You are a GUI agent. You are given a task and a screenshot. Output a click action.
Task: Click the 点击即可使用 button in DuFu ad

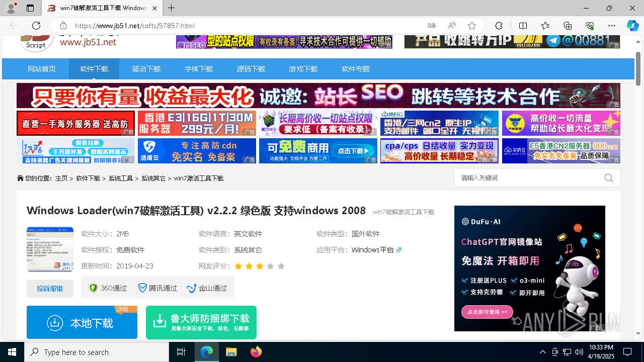[487, 312]
